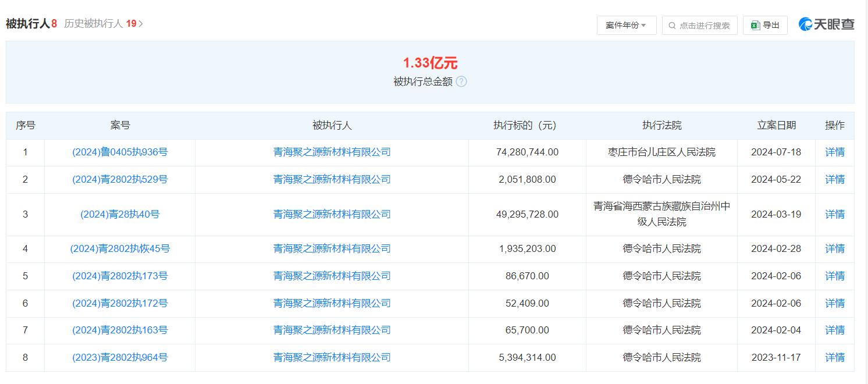The width and height of the screenshot is (868, 384).
Task: Open case (2023)青2802执964号
Action: click(x=120, y=358)
